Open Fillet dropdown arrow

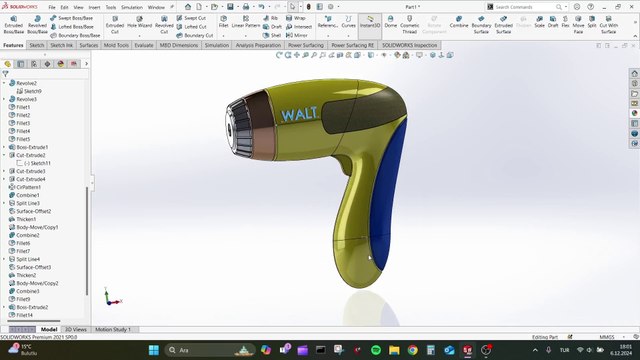(223, 36)
